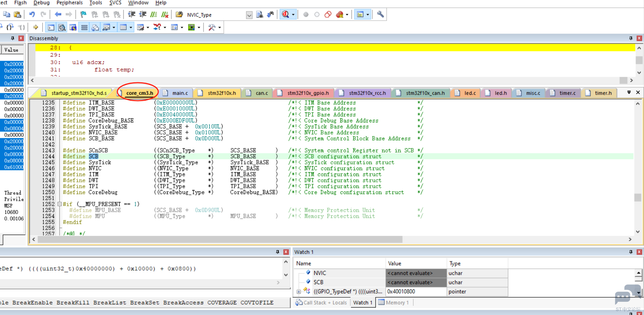Open the Watch windows dropdown arrow
The height and width of the screenshot is (315, 644).
tap(114, 27)
